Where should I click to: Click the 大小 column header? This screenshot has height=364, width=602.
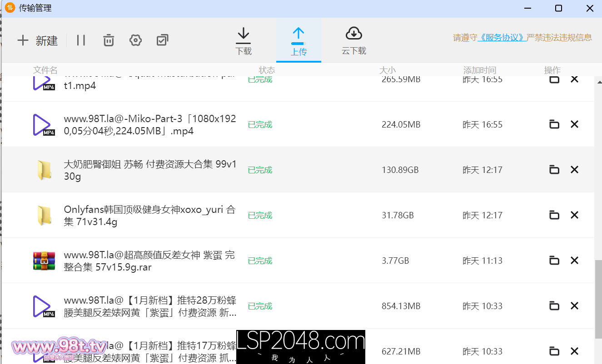[388, 70]
